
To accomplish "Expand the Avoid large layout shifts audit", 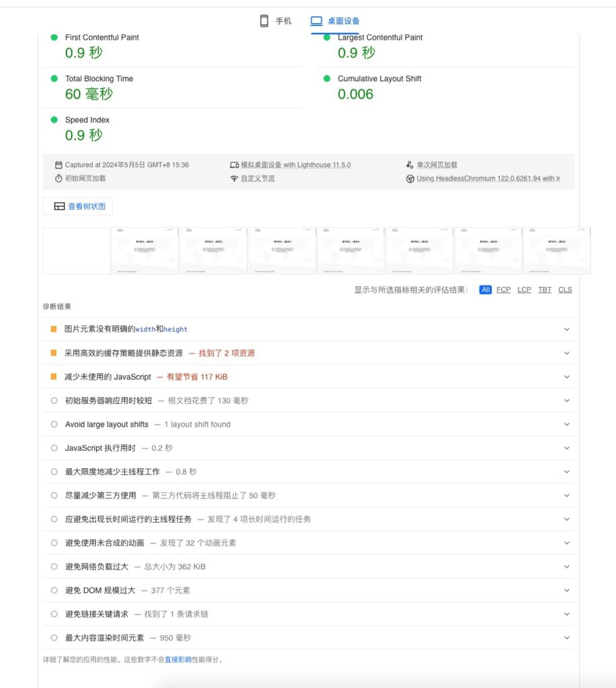I will 566,425.
